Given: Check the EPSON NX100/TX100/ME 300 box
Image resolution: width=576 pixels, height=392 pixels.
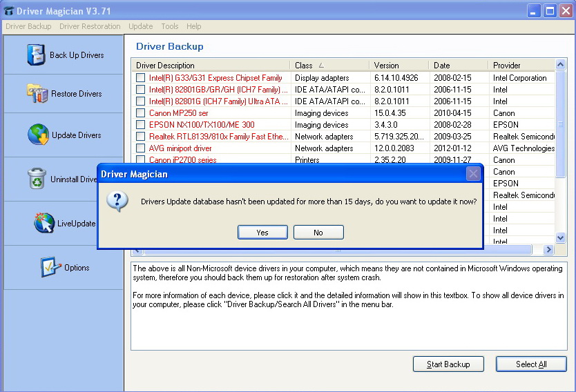Looking at the screenshot, I should coord(140,125).
